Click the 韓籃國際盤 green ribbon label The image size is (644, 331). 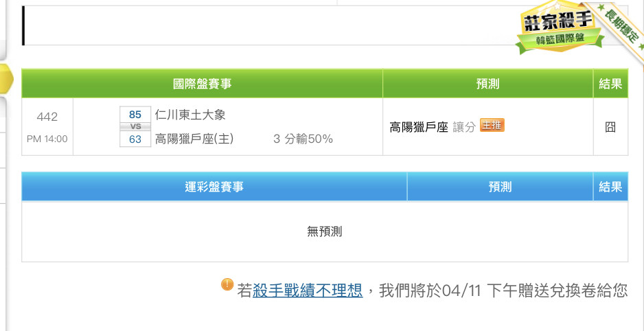(560, 41)
